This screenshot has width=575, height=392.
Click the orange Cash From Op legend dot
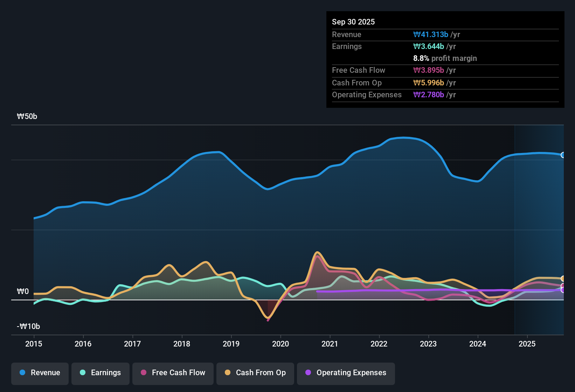pos(228,373)
